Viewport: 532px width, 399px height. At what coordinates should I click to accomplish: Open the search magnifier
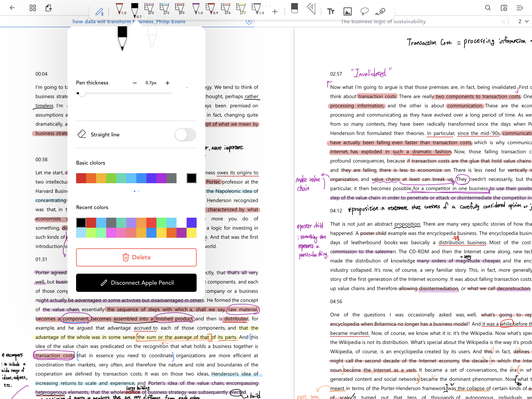click(488, 8)
